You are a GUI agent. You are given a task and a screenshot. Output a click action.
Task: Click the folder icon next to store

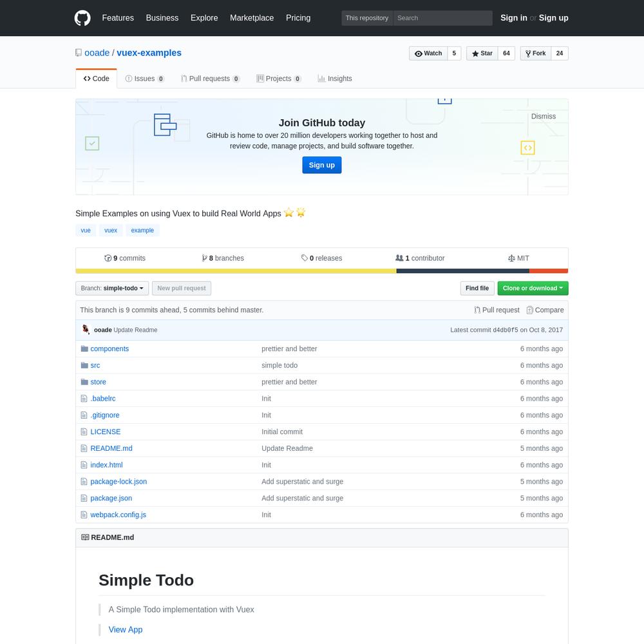pyautogui.click(x=84, y=382)
